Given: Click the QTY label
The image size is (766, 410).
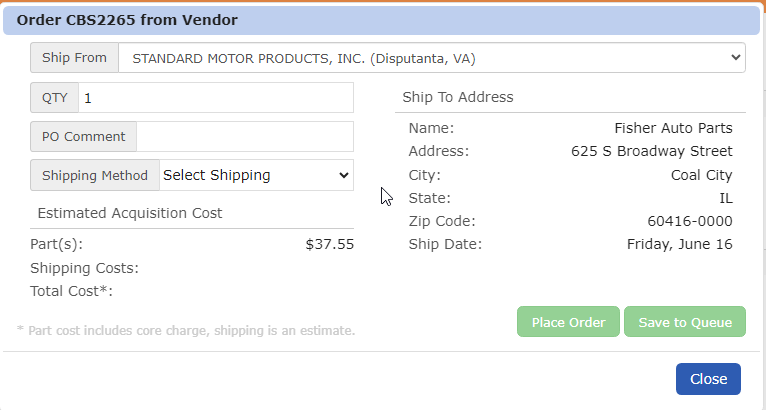Looking at the screenshot, I should [x=54, y=98].
